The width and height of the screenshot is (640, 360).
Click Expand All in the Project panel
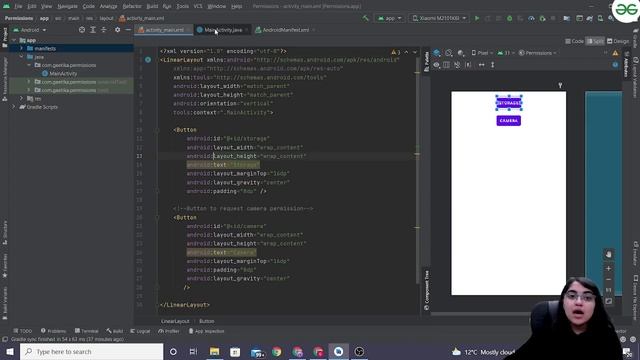(x=93, y=30)
